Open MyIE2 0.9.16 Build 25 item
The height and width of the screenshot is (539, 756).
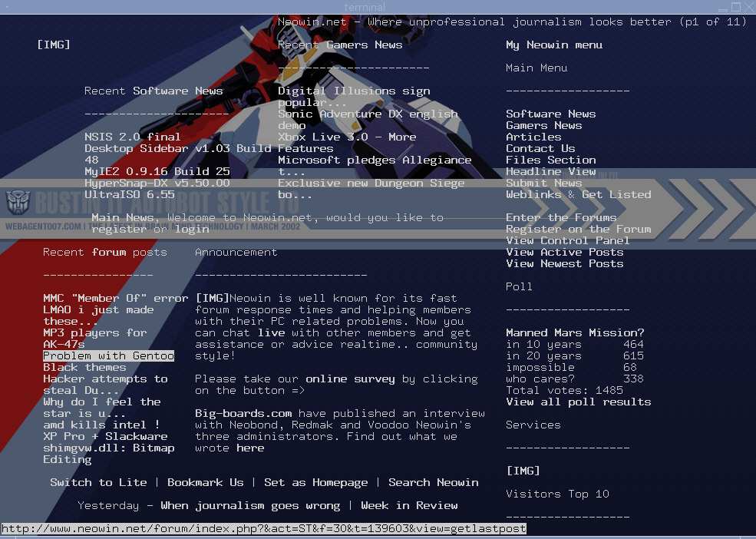(x=157, y=172)
